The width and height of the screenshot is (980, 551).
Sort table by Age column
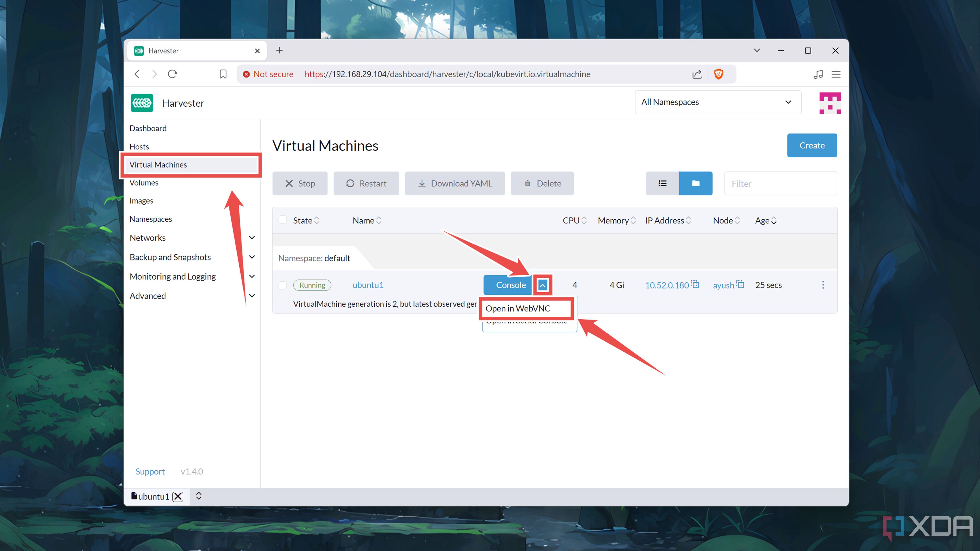click(x=766, y=221)
